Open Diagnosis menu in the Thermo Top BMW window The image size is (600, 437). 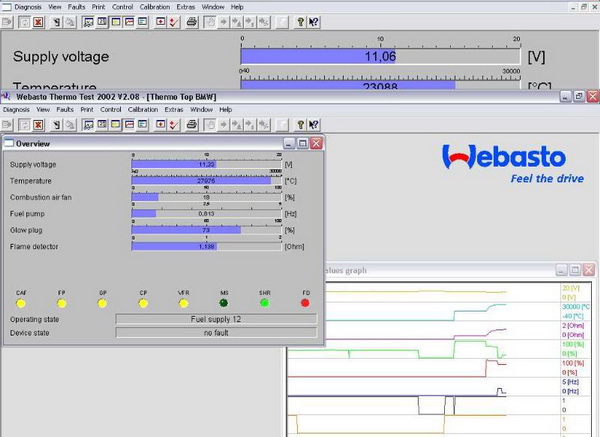16,109
